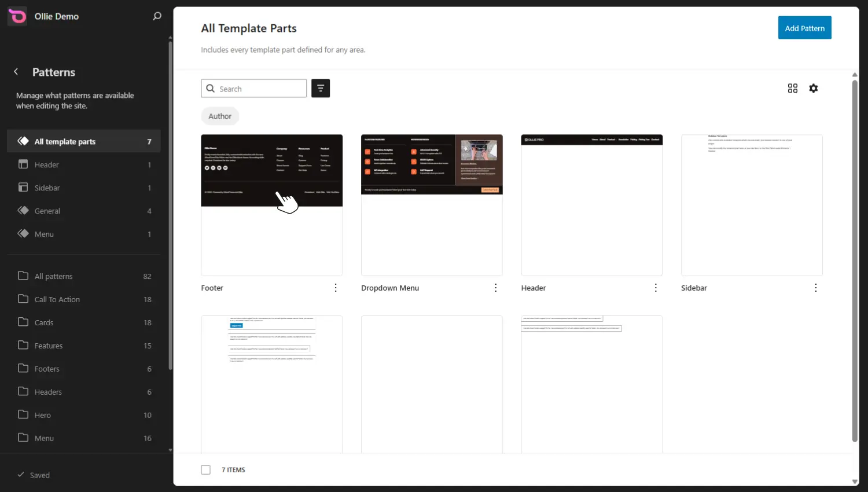Image resolution: width=868 pixels, height=492 pixels.
Task: Click the Cards folder icon
Action: point(23,322)
